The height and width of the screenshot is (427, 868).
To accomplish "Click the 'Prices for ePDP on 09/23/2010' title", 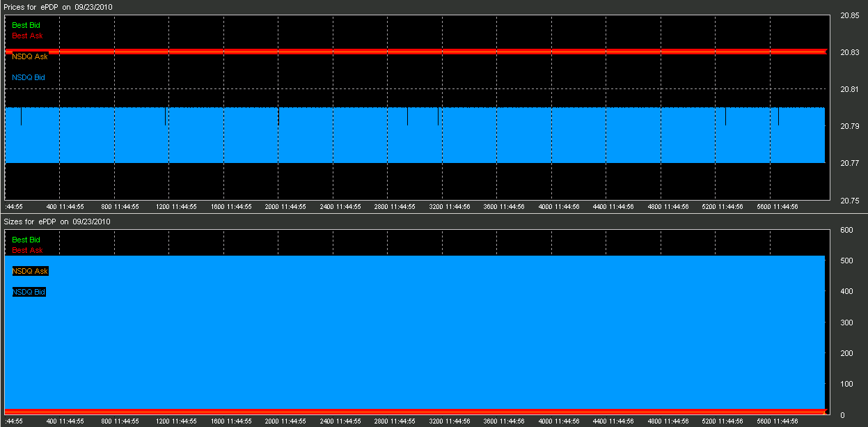I will click(x=57, y=6).
